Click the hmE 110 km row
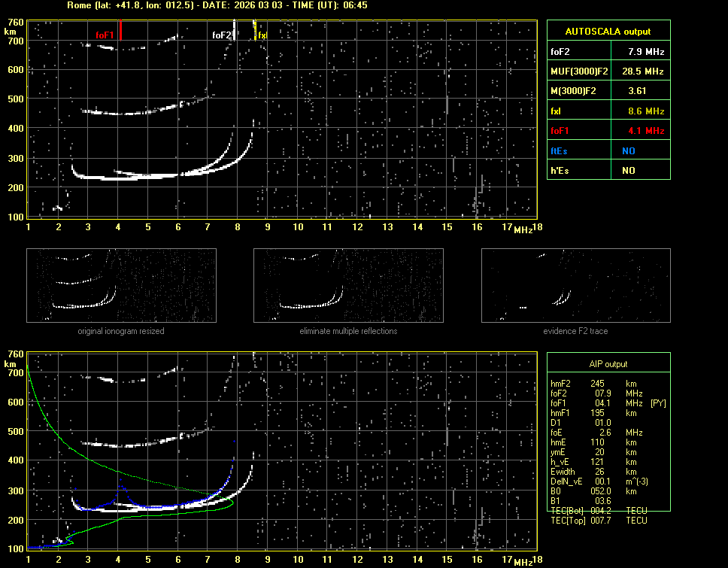This screenshot has height=568, width=728. [598, 442]
